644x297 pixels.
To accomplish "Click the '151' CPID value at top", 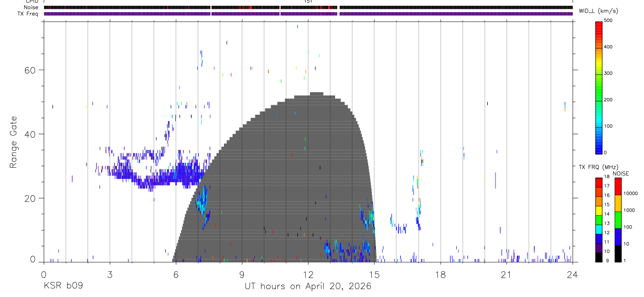I will coord(308,2).
